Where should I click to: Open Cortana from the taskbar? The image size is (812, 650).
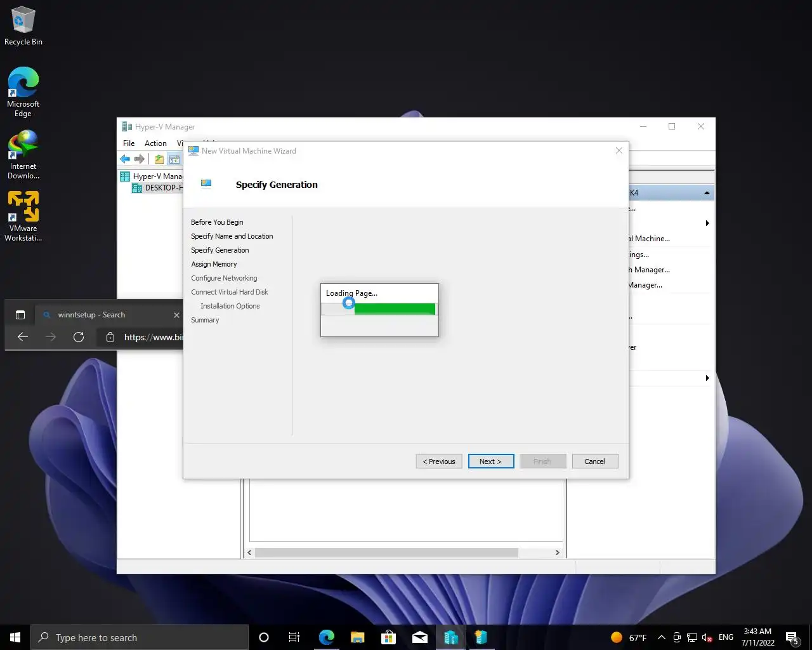pyautogui.click(x=264, y=637)
